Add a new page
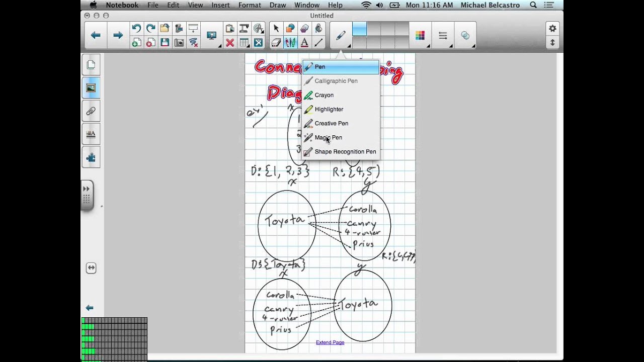Screen dimensions: 644x362 [136, 43]
